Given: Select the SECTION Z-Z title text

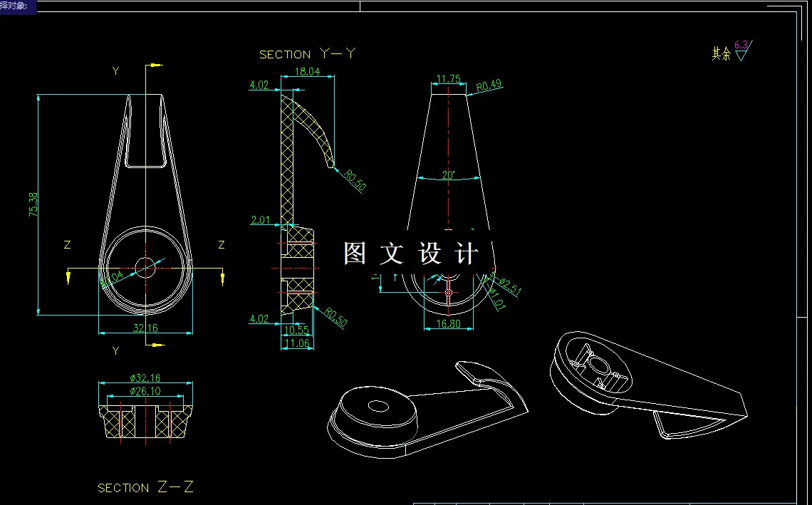Looking at the screenshot, I should tap(145, 487).
